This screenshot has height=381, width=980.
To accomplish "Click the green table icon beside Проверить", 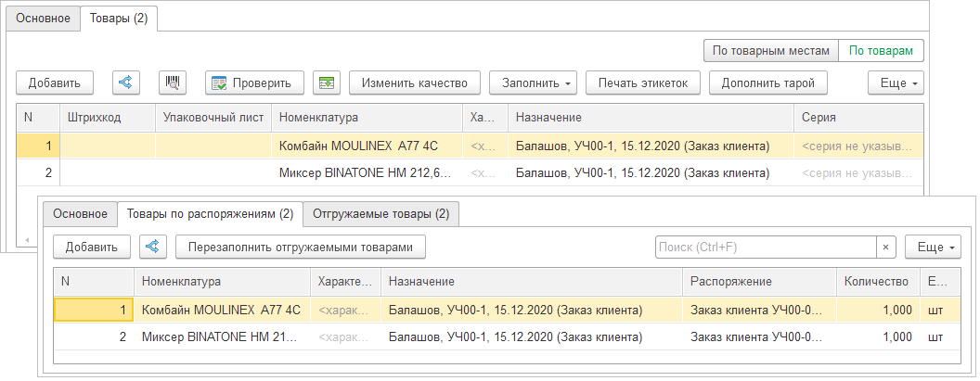I will pyautogui.click(x=327, y=83).
